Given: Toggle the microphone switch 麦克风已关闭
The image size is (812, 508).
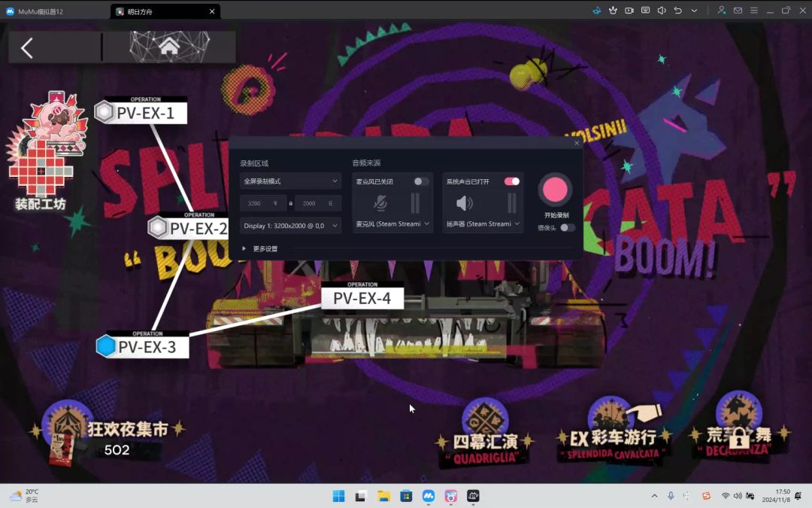Looking at the screenshot, I should coord(421,181).
